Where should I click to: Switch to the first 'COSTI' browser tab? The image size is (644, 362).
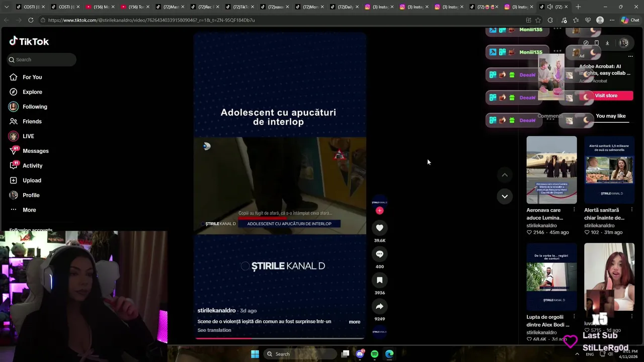click(30, 7)
